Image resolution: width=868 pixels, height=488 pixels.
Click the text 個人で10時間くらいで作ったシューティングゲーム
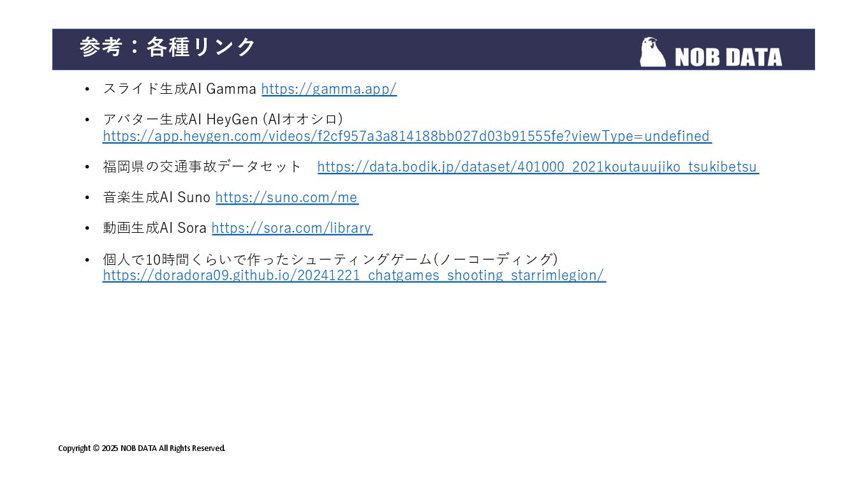pos(267,259)
